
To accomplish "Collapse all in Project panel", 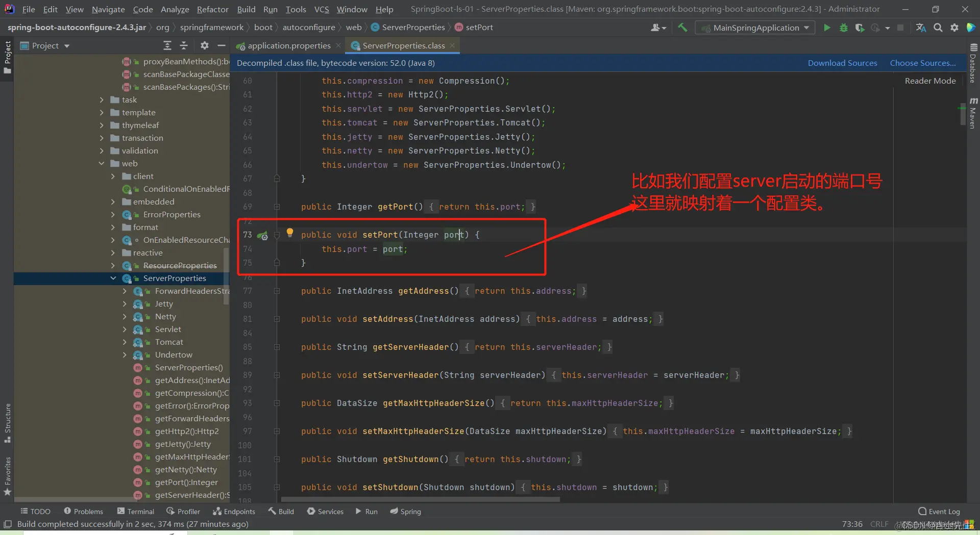I will point(184,46).
